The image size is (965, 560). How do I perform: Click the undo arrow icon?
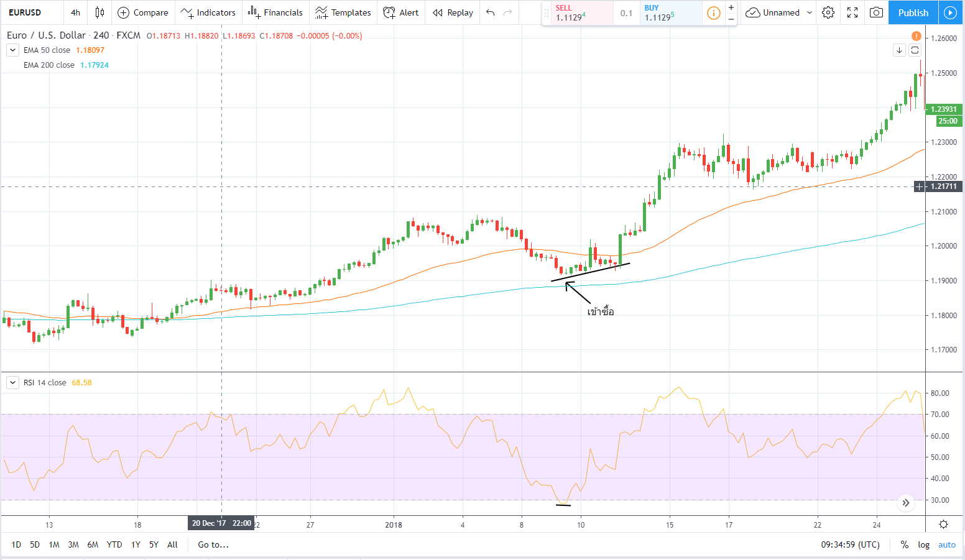491,12
